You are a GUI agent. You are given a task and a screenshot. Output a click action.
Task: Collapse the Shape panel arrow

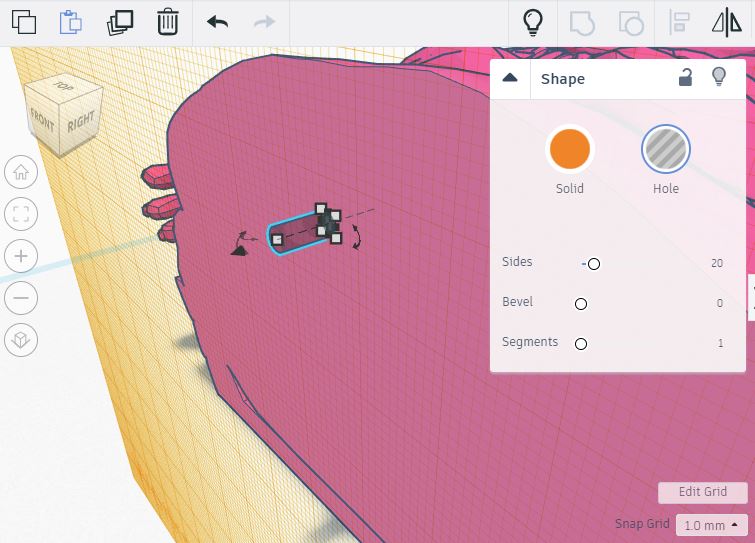click(x=510, y=78)
